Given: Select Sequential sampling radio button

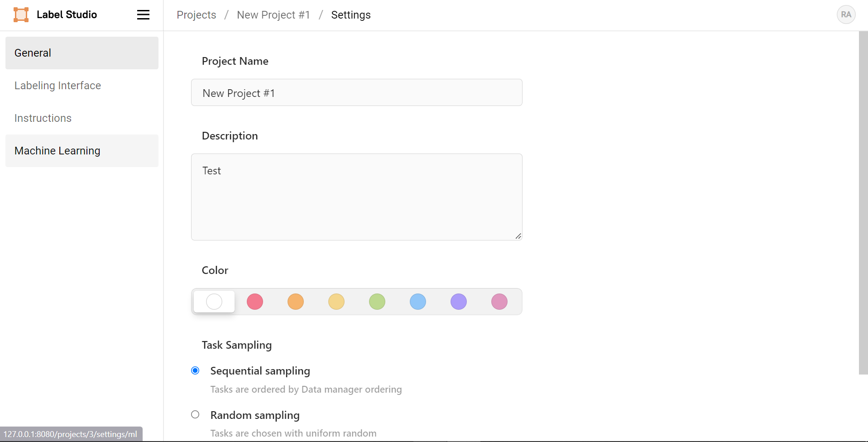Looking at the screenshot, I should point(195,370).
